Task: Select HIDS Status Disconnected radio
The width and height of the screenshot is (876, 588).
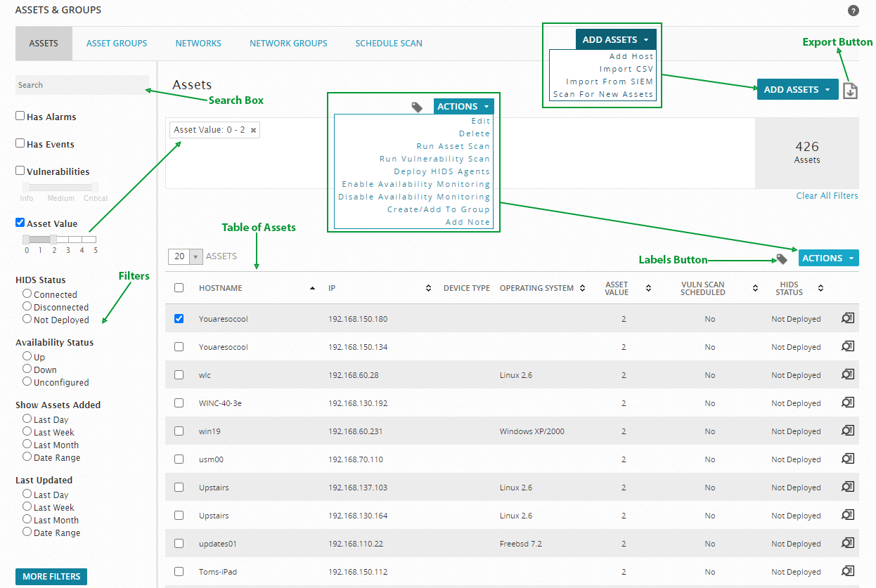Action: click(27, 306)
